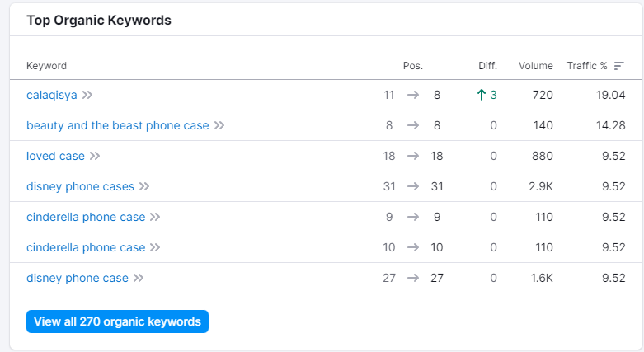Click double-chevron for cinderella phone case at position 9
The image size is (644, 352).
point(155,218)
